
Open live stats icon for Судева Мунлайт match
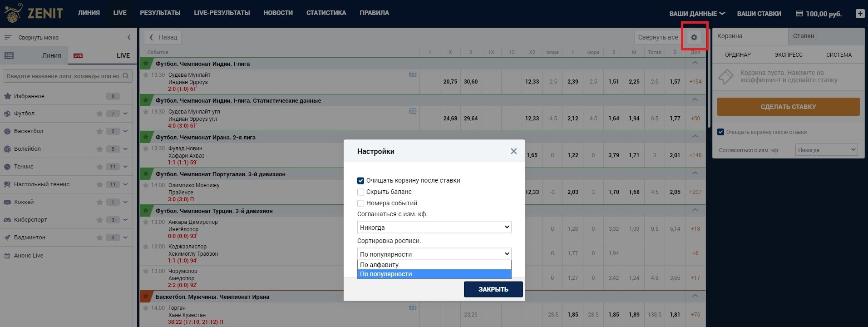click(x=413, y=74)
